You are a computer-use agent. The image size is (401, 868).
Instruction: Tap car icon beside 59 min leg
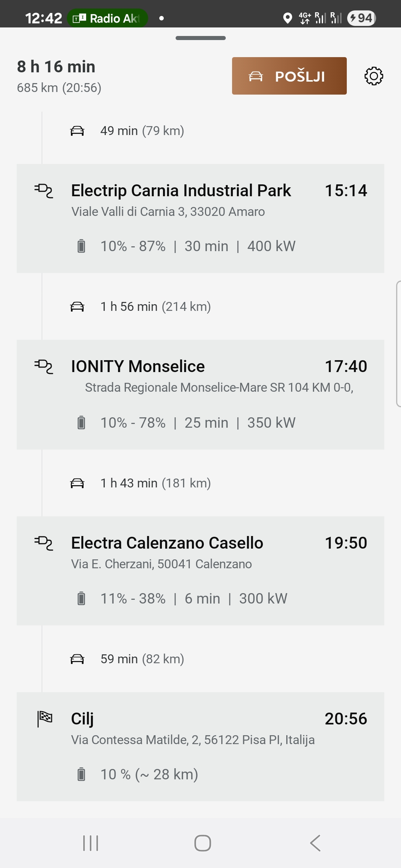pos(77,659)
